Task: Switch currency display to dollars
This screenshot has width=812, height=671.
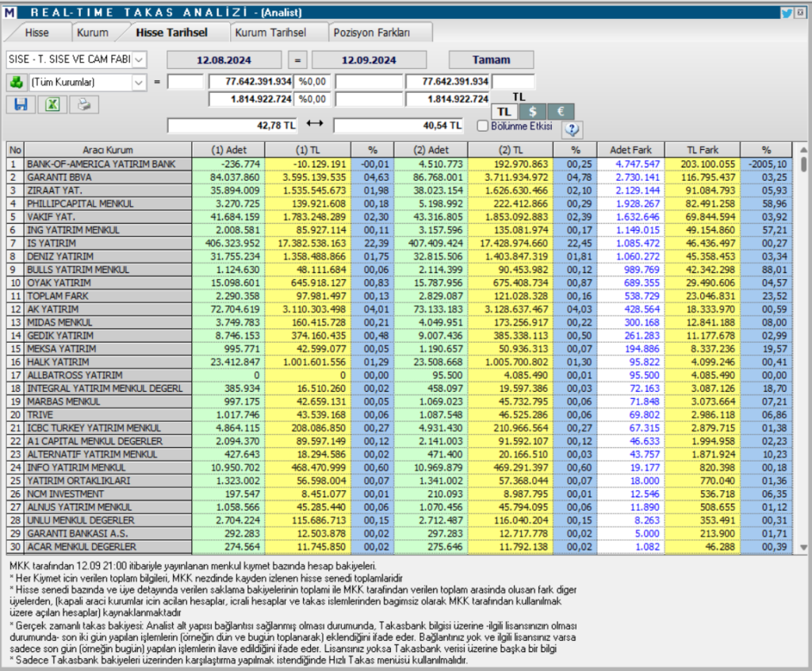Action: point(532,111)
